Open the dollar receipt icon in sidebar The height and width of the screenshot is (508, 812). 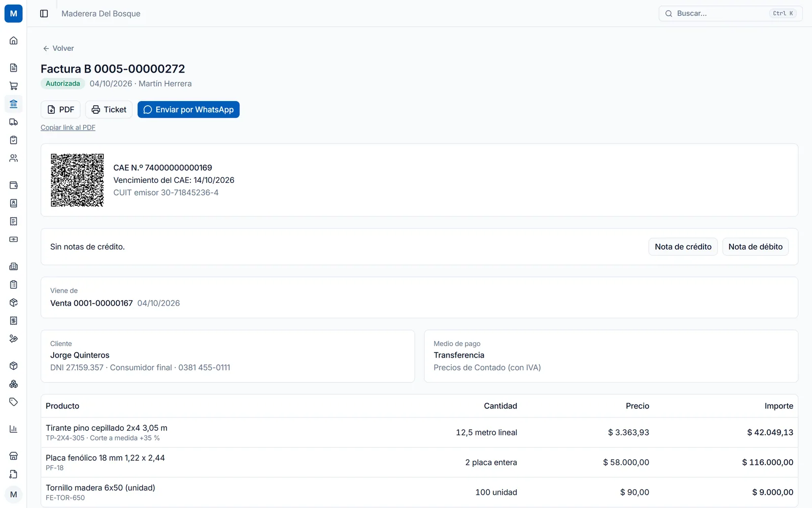pos(14,321)
